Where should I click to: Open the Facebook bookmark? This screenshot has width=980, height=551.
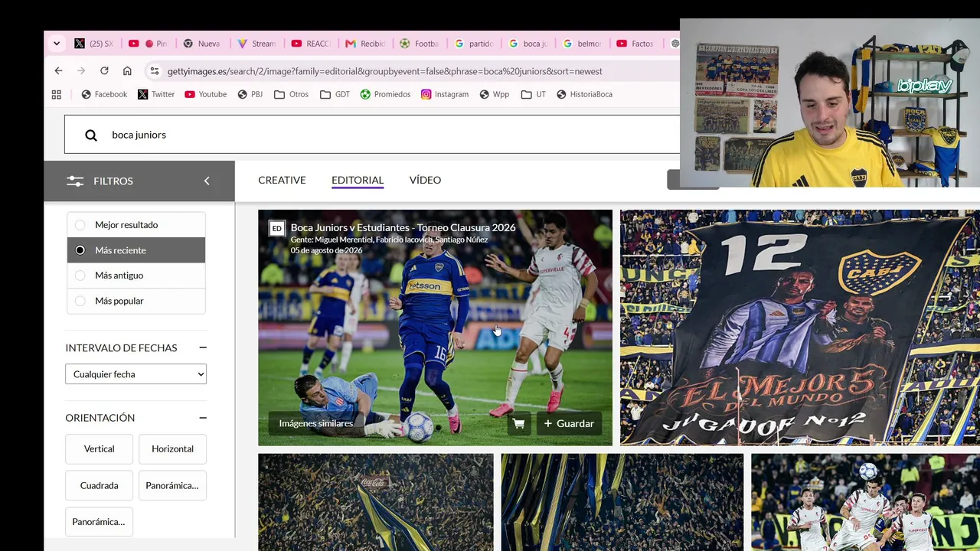tap(104, 94)
